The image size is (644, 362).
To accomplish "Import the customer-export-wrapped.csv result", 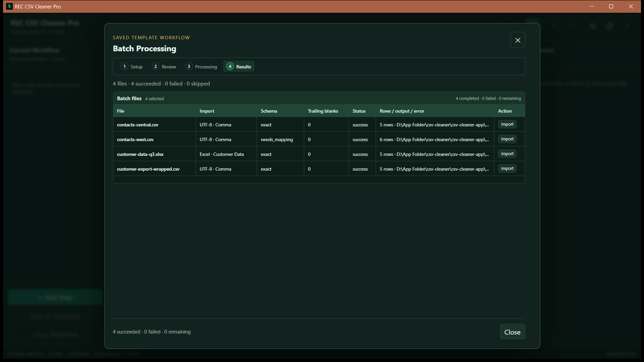I will pos(507,169).
